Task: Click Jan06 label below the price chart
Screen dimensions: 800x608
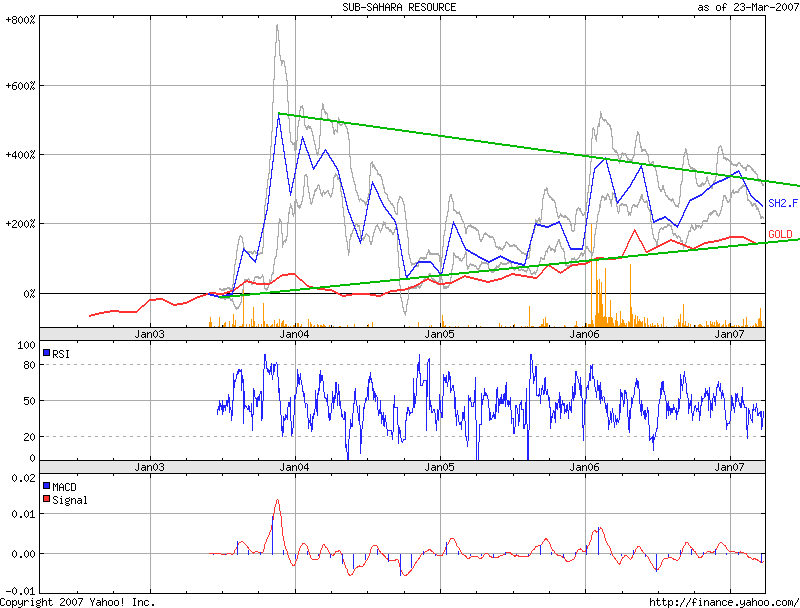Action: (585, 333)
